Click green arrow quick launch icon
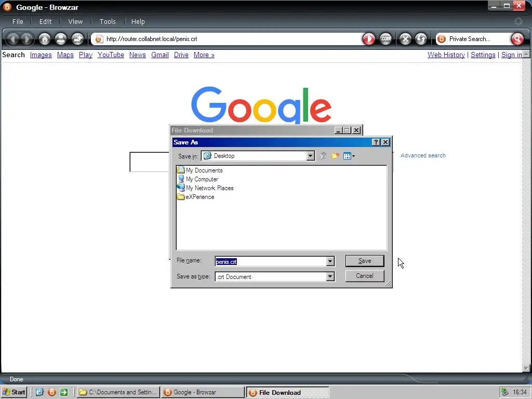Screen dimensions: 532x399 (64, 392)
